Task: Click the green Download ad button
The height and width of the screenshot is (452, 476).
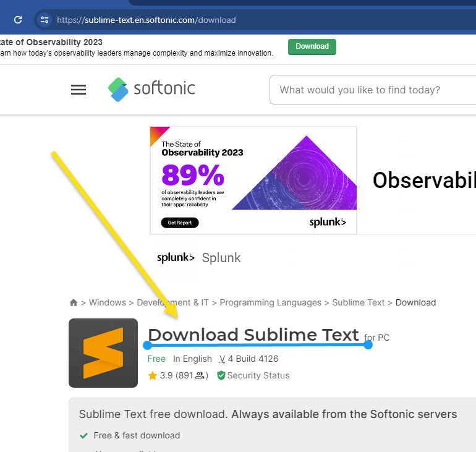Action: [x=312, y=47]
